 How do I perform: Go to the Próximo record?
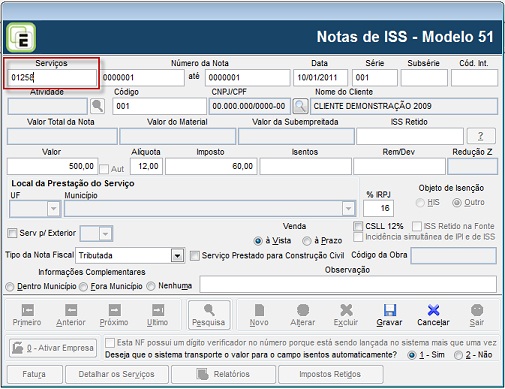point(114,315)
